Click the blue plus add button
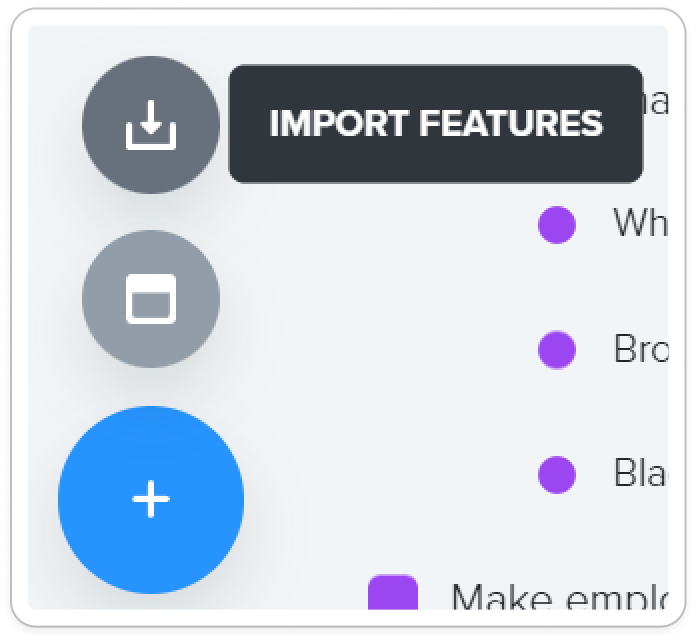 coord(151,499)
